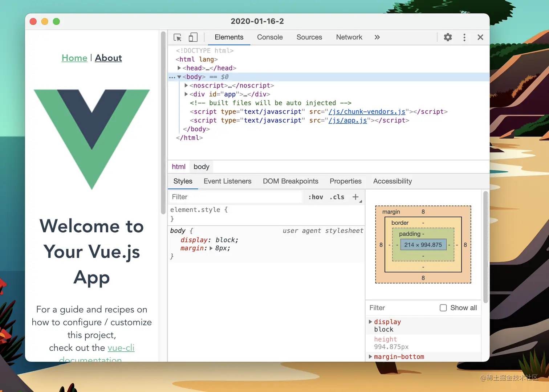Select the closing </body> tag line
Viewport: 549px width, 392px height.
click(x=196, y=129)
